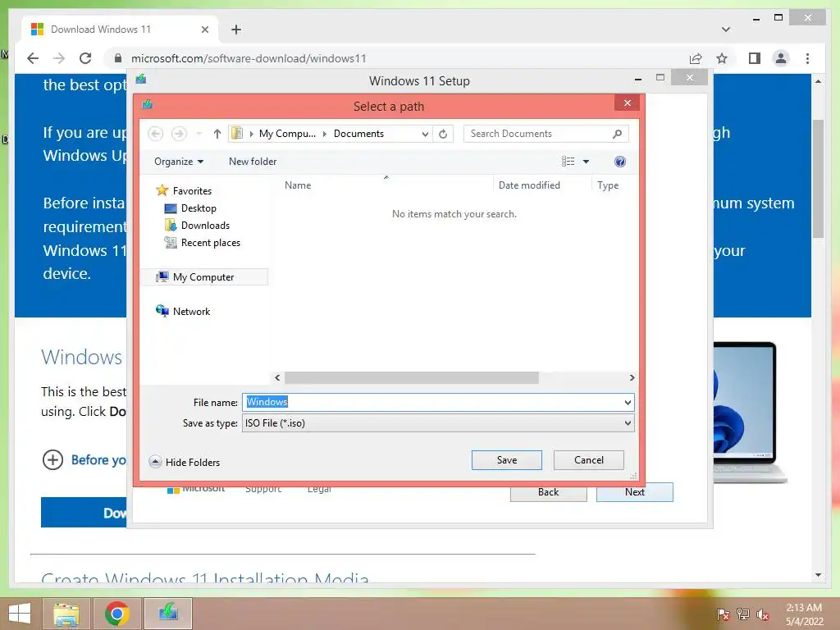Open Chrome from the taskbar

[117, 614]
